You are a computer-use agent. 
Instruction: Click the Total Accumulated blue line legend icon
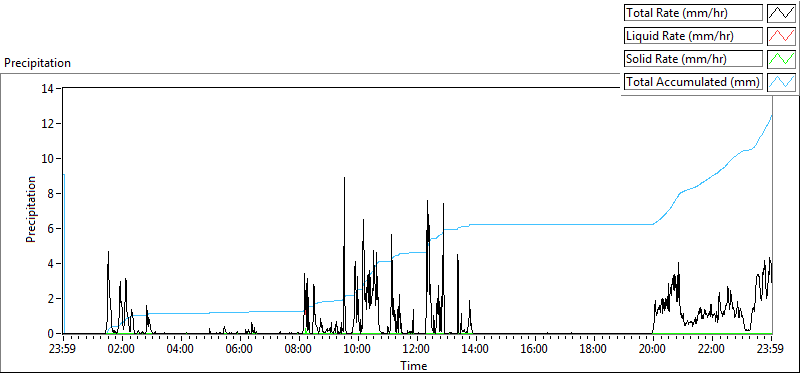point(782,81)
